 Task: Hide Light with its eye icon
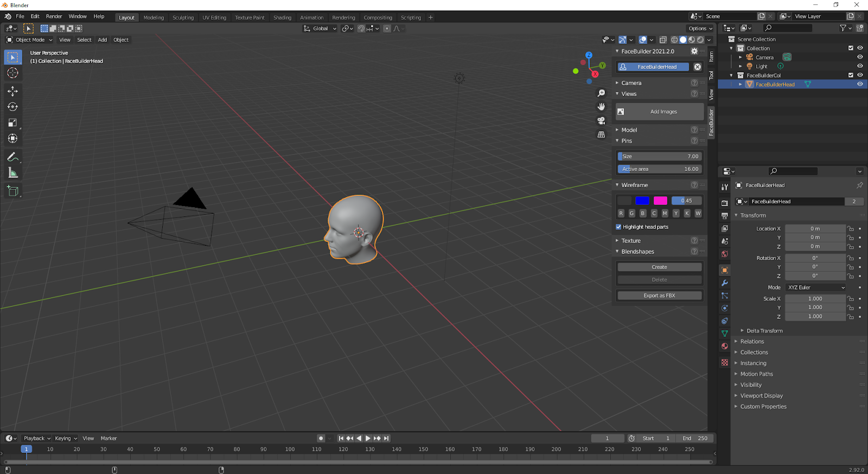point(860,66)
